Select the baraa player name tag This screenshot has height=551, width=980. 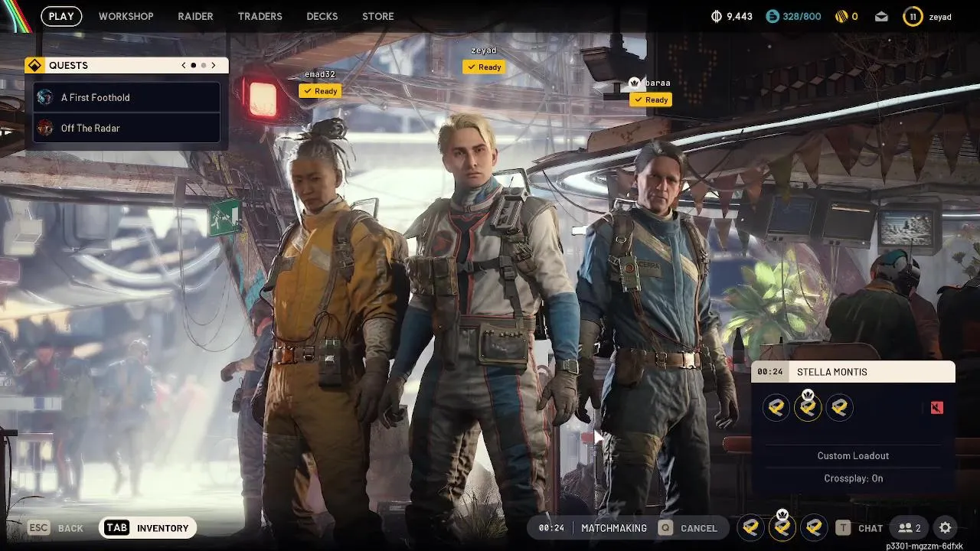coord(658,83)
